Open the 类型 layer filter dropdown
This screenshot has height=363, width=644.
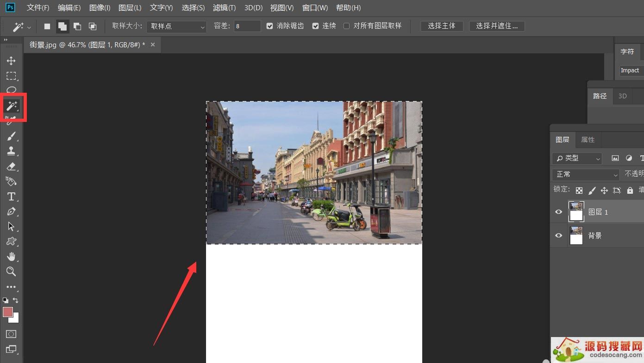577,158
